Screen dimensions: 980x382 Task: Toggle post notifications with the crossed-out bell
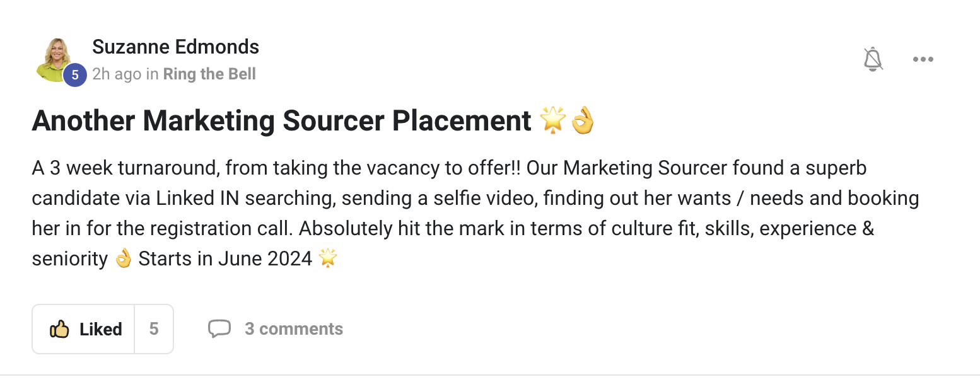(x=873, y=59)
